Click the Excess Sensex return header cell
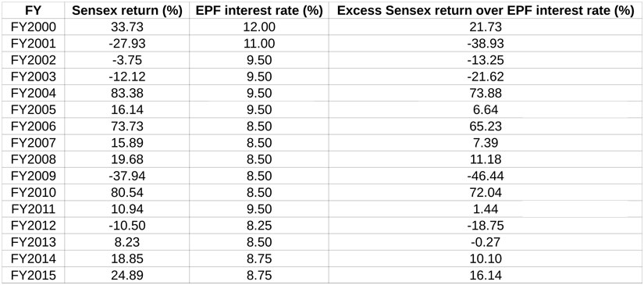The width and height of the screenshot is (644, 285). click(x=486, y=11)
